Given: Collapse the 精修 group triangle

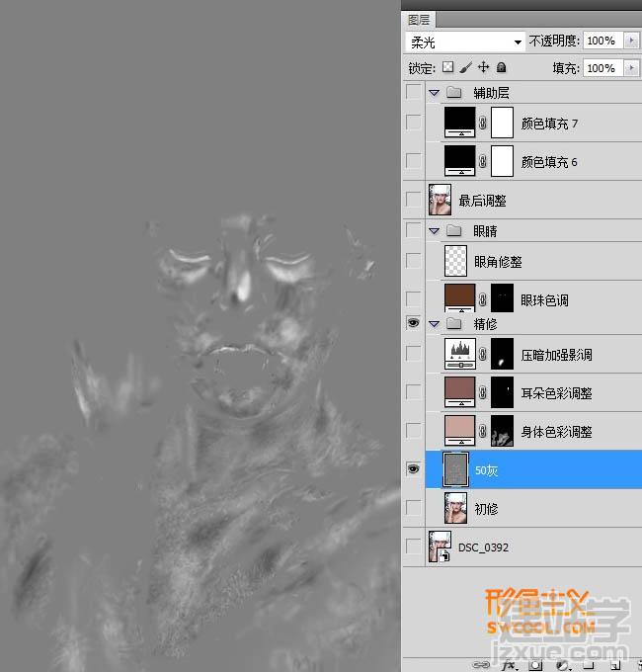Looking at the screenshot, I should point(435,324).
